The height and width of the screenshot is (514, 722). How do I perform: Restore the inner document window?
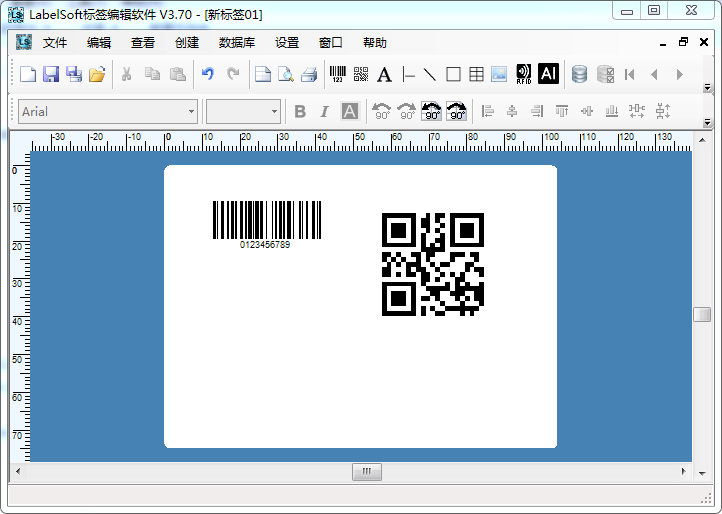pyautogui.click(x=683, y=42)
